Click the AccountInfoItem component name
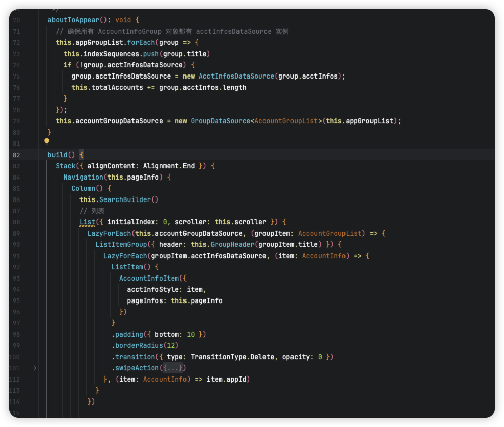Viewport: 504px width, 427px height. coord(149,278)
